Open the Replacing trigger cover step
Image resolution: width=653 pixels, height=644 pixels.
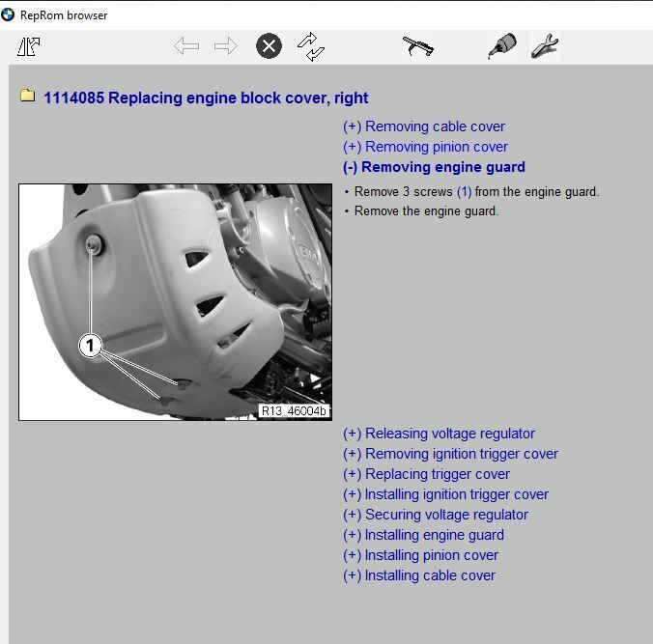click(426, 474)
